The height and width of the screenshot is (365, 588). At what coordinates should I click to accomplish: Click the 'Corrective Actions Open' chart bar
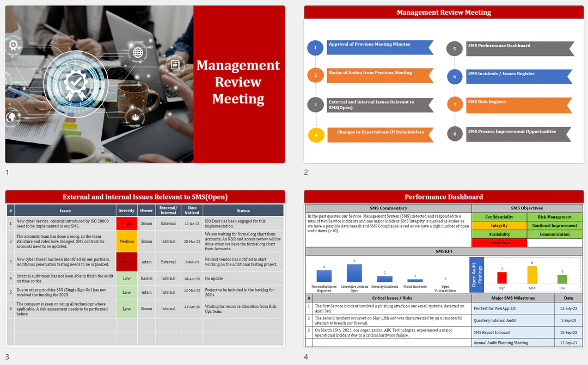tap(354, 273)
